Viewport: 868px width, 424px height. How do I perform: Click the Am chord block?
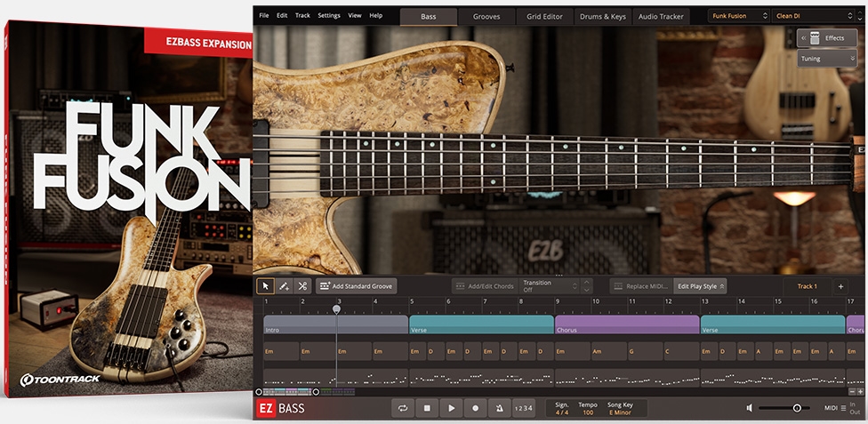tap(608, 351)
